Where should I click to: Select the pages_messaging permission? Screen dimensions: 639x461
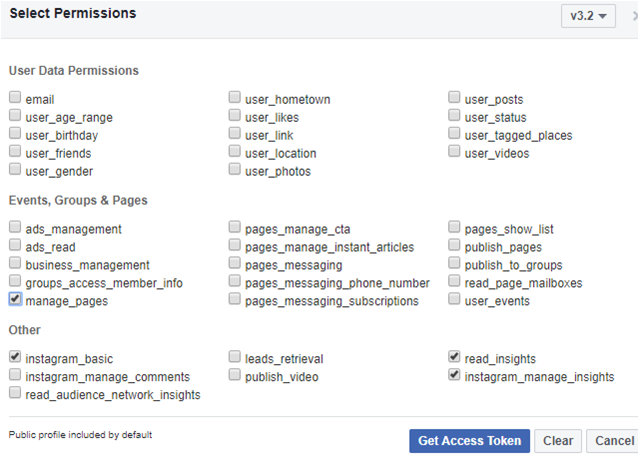pos(235,264)
